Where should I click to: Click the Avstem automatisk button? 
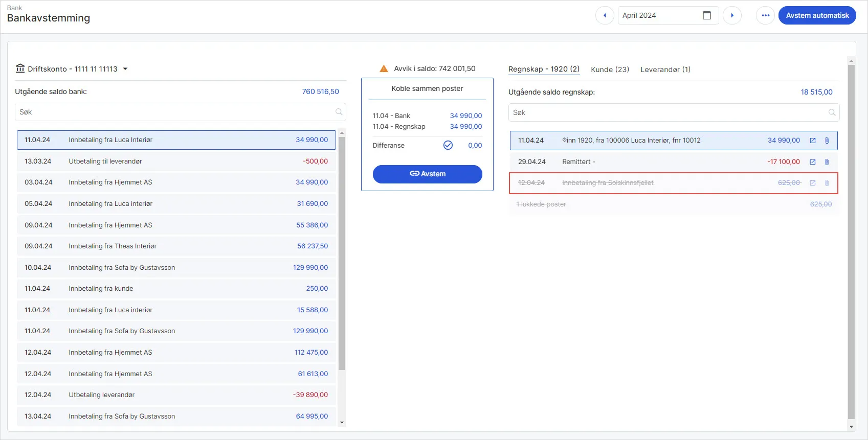pyautogui.click(x=817, y=15)
